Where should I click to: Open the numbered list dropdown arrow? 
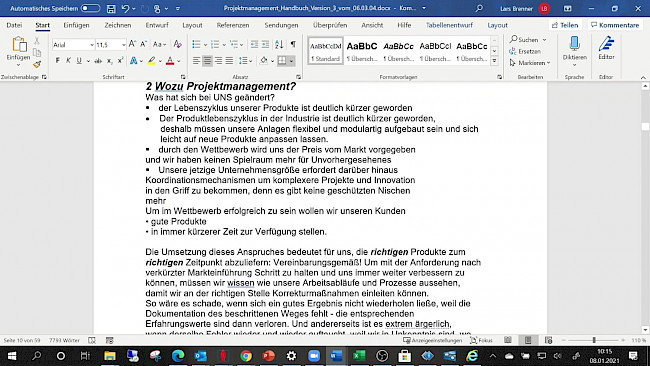224,44
